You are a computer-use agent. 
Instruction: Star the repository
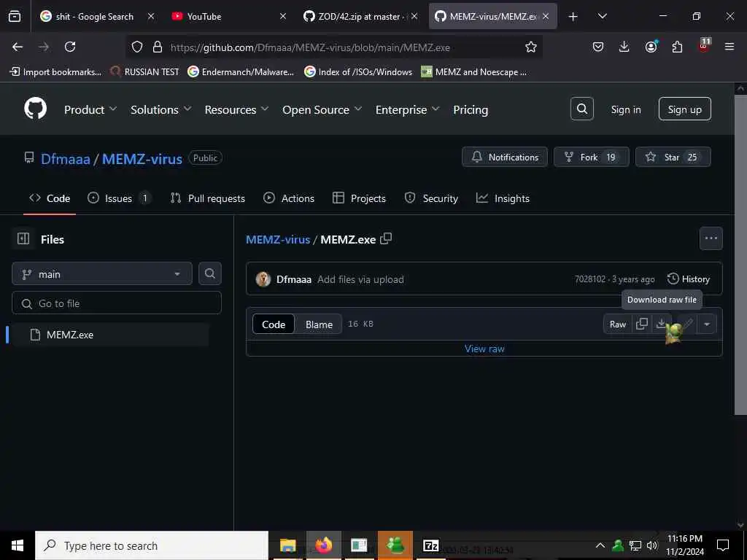click(673, 157)
